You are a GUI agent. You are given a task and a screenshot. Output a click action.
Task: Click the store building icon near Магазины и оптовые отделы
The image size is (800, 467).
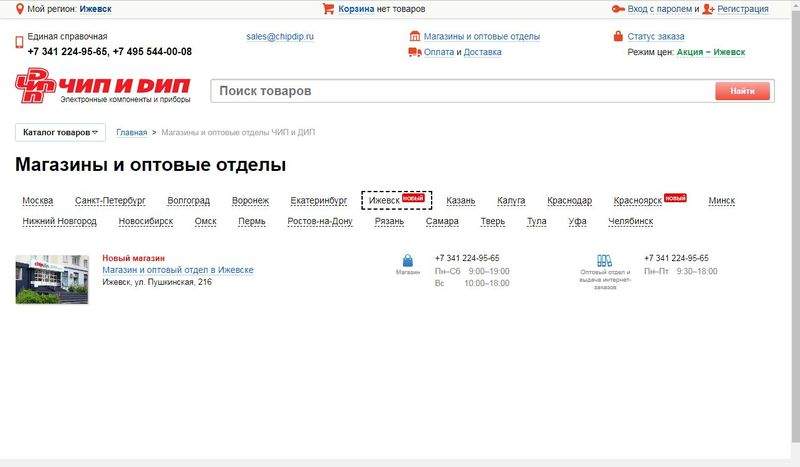415,36
